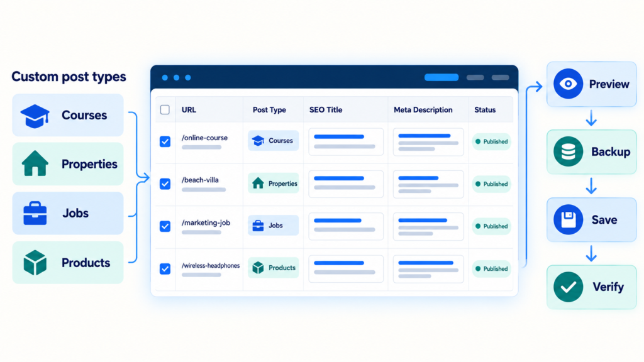Uncheck the /online-course row checkbox
644x362 pixels.
(165, 141)
